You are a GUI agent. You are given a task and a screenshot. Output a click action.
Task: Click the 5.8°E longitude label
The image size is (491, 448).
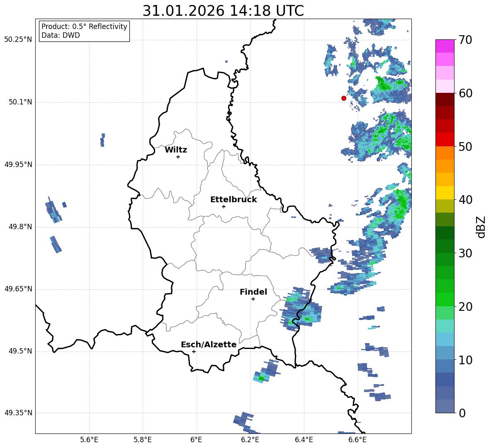coord(143,440)
